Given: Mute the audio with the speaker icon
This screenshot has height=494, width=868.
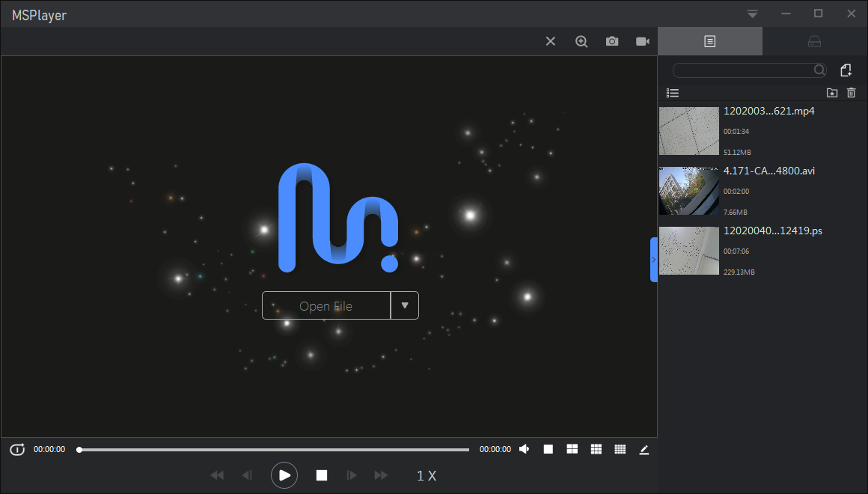Looking at the screenshot, I should (x=525, y=449).
